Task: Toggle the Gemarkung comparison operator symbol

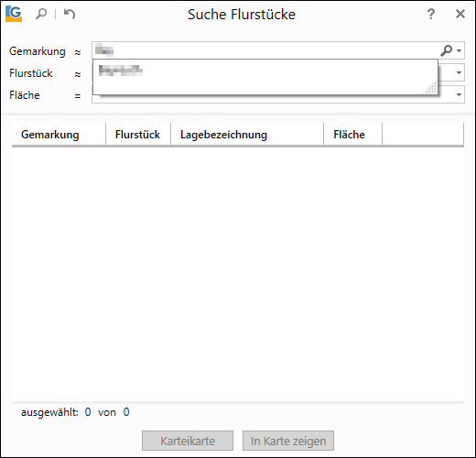Action: (78, 52)
